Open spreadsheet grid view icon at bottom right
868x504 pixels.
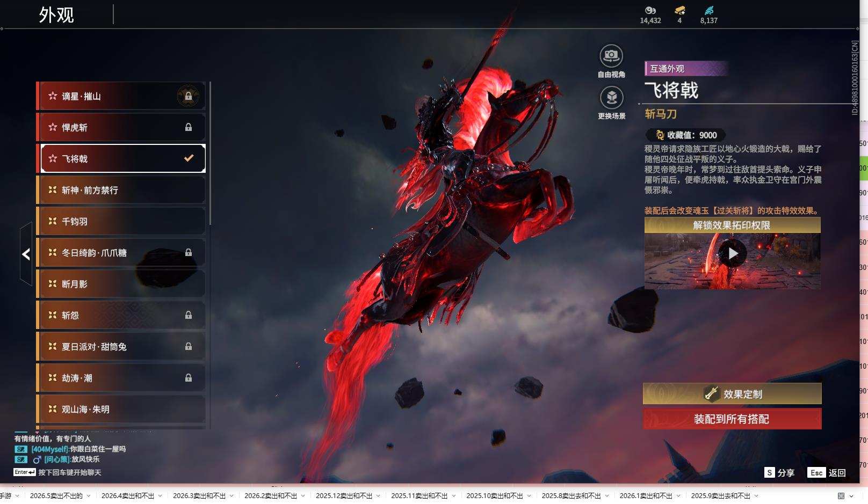tap(841, 496)
